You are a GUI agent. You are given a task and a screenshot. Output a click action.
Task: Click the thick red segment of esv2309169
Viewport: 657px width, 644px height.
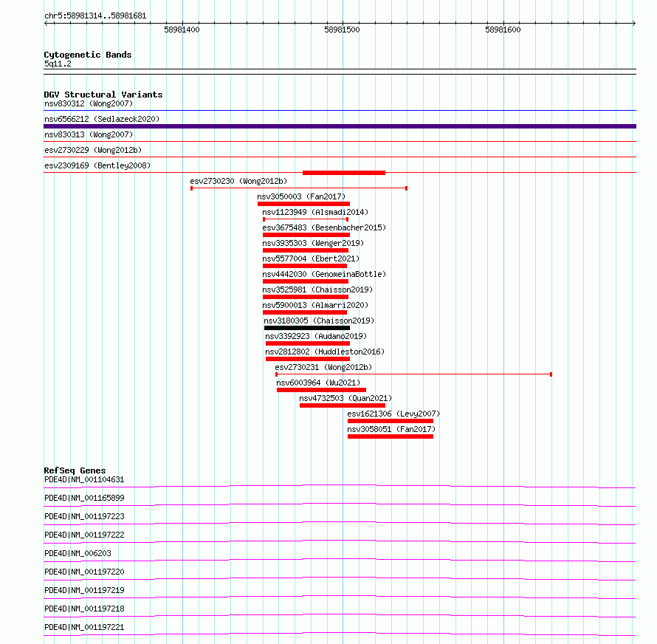[344, 173]
